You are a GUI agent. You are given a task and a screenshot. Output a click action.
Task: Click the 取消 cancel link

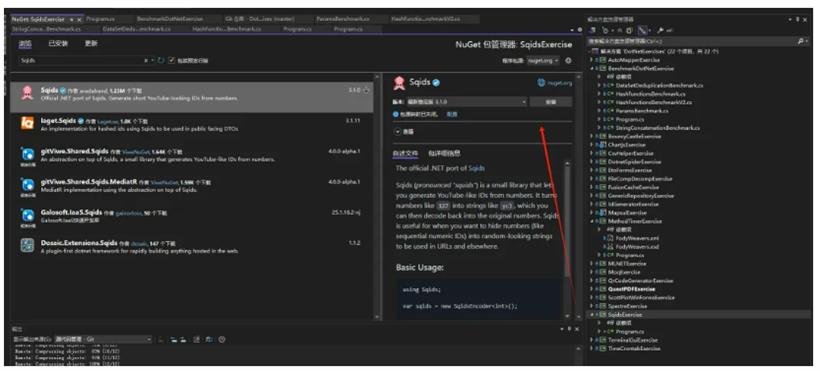452,114
